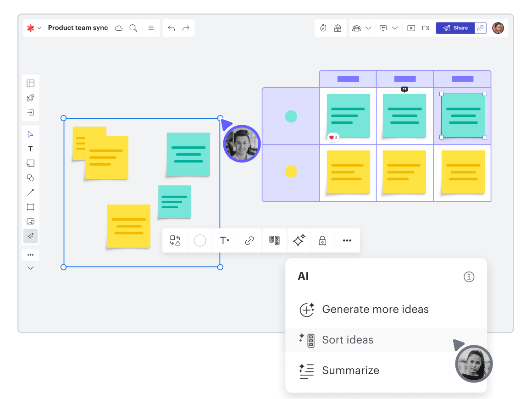Screen dimensions: 532x399
Task: Open the color circle swatch
Action: click(x=200, y=240)
